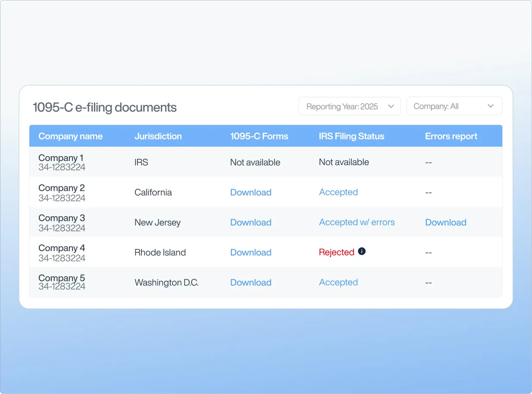The height and width of the screenshot is (394, 532).
Task: Click the New Jersey jurisdiction cell
Action: coord(158,223)
